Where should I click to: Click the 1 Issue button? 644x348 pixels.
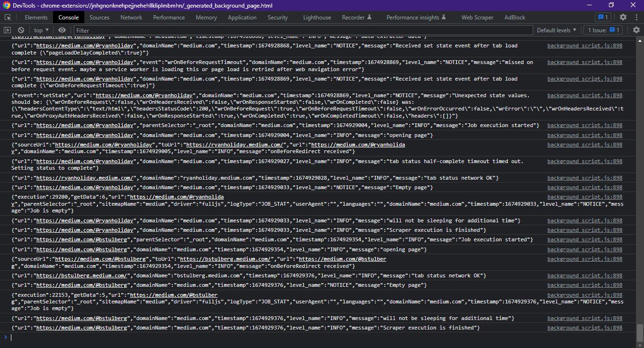point(604,30)
